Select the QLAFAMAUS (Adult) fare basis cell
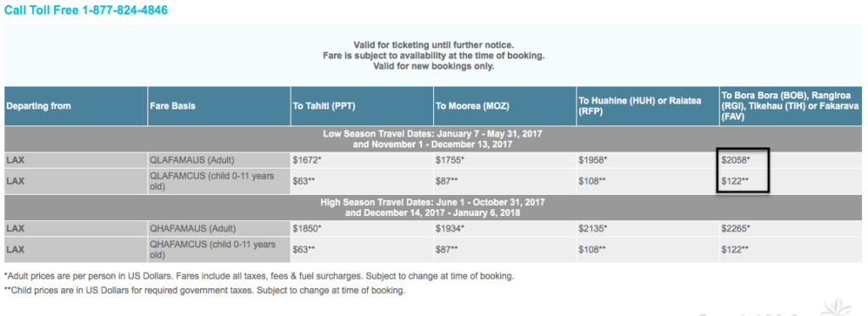Screen dimensions: 868x316 click(x=219, y=160)
